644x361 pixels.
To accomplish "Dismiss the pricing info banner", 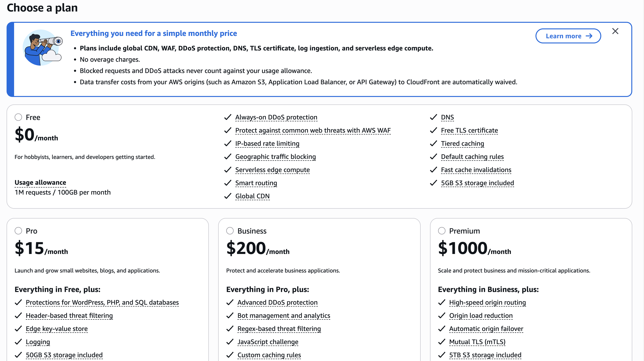I will (x=615, y=31).
